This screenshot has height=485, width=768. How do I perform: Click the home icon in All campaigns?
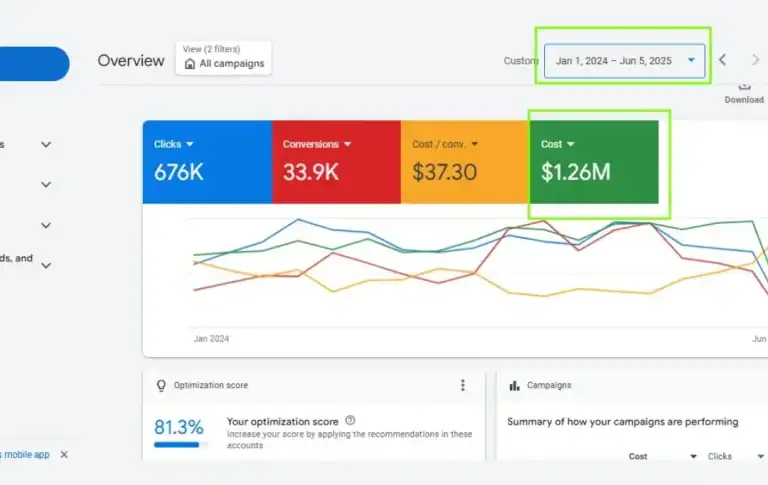point(190,64)
